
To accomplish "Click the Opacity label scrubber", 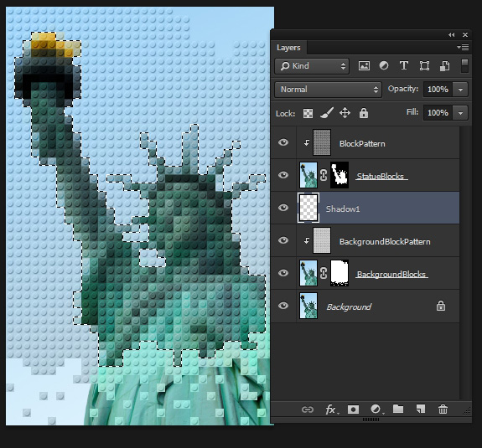I will click(x=403, y=89).
